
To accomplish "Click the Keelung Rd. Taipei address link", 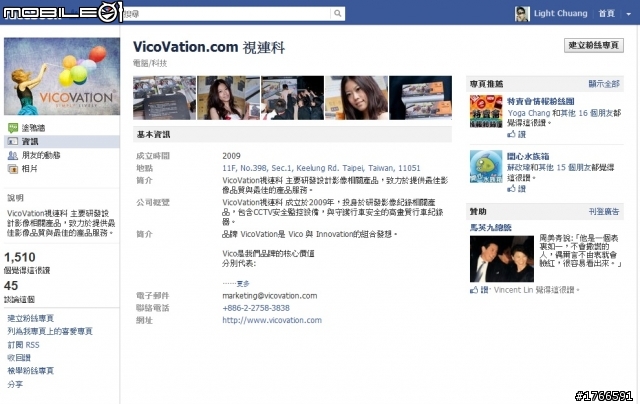I will (x=321, y=168).
